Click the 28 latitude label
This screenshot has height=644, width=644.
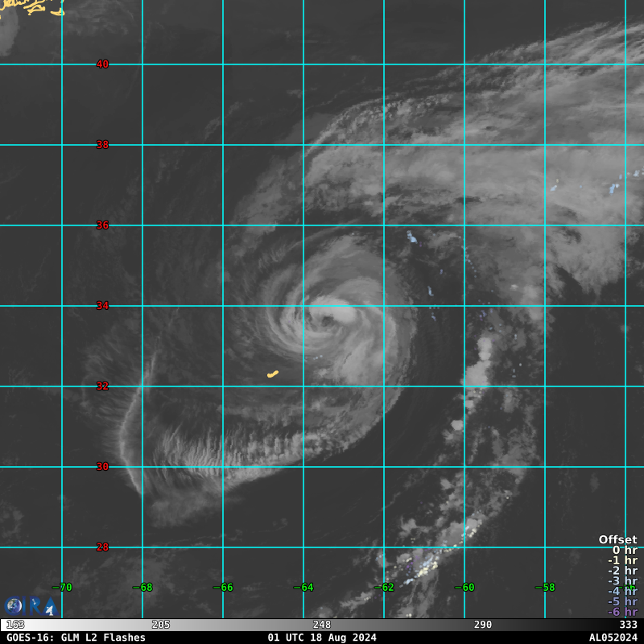point(102,547)
